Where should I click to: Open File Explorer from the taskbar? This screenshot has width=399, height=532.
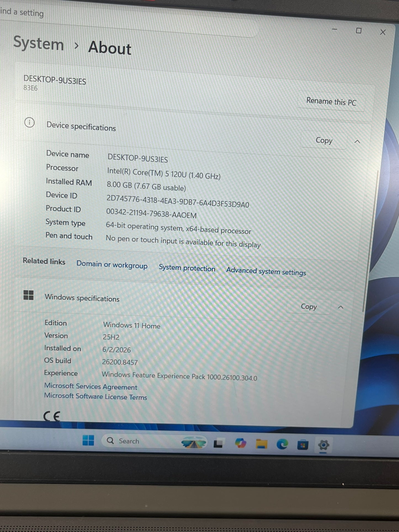261,444
